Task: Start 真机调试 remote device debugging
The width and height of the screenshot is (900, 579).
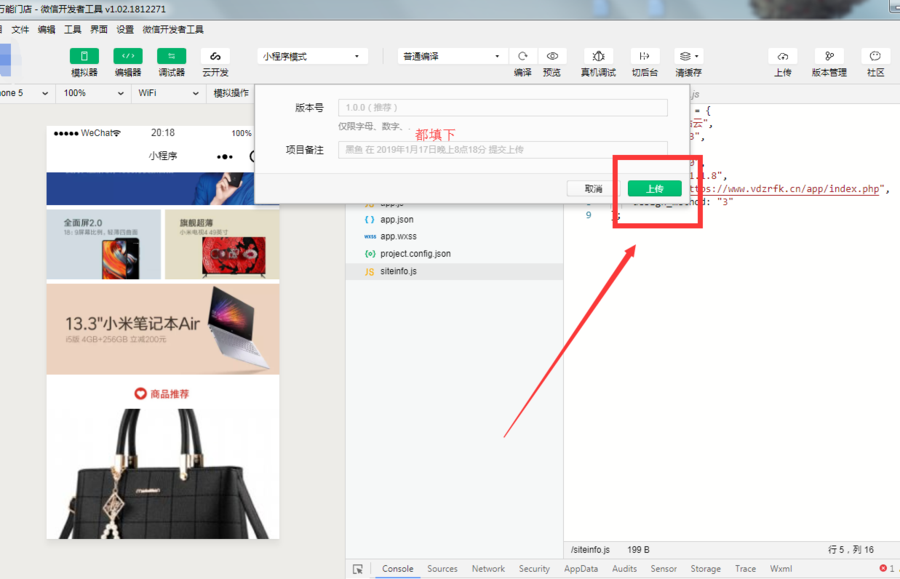Action: point(599,56)
